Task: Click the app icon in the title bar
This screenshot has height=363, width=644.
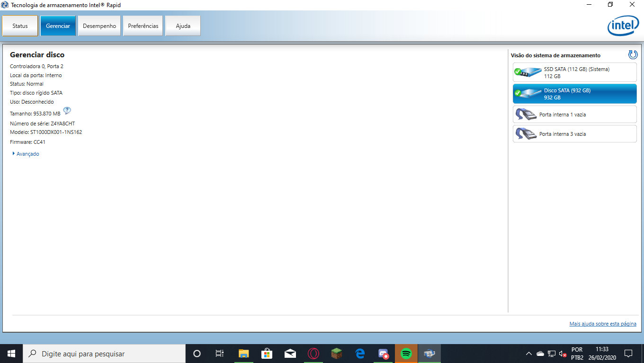Action: coord(5,5)
